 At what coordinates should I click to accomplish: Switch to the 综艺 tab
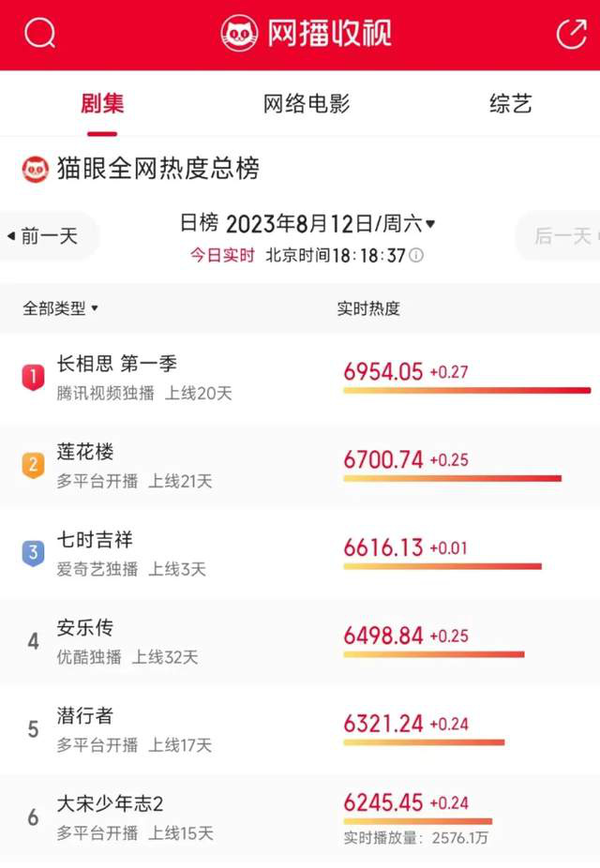click(x=510, y=103)
